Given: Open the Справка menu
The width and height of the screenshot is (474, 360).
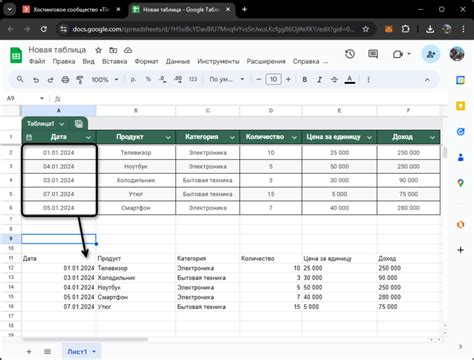Looking at the screenshot, I should pyautogui.click(x=306, y=61).
